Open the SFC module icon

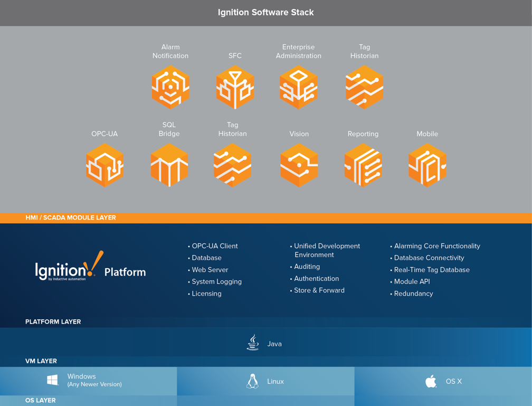pos(235,87)
